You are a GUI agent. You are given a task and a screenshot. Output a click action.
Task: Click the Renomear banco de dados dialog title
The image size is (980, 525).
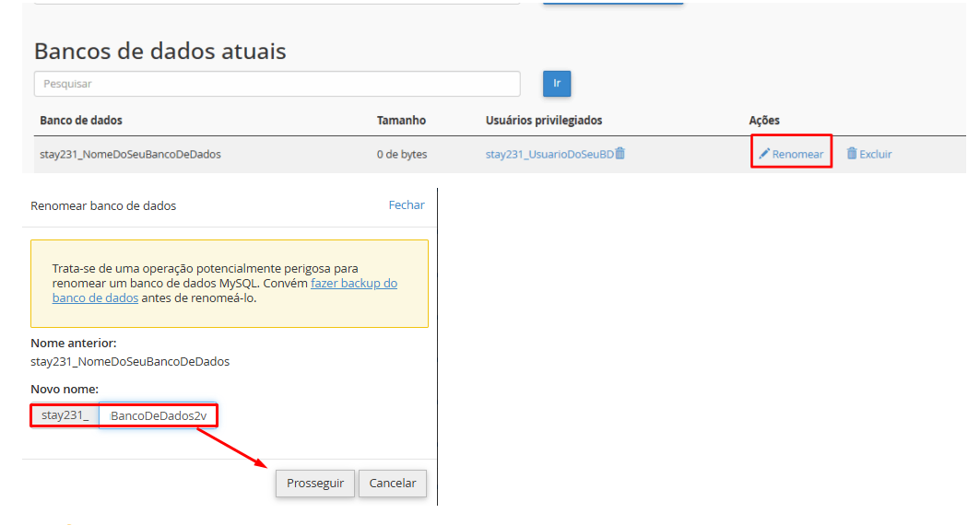coord(103,206)
